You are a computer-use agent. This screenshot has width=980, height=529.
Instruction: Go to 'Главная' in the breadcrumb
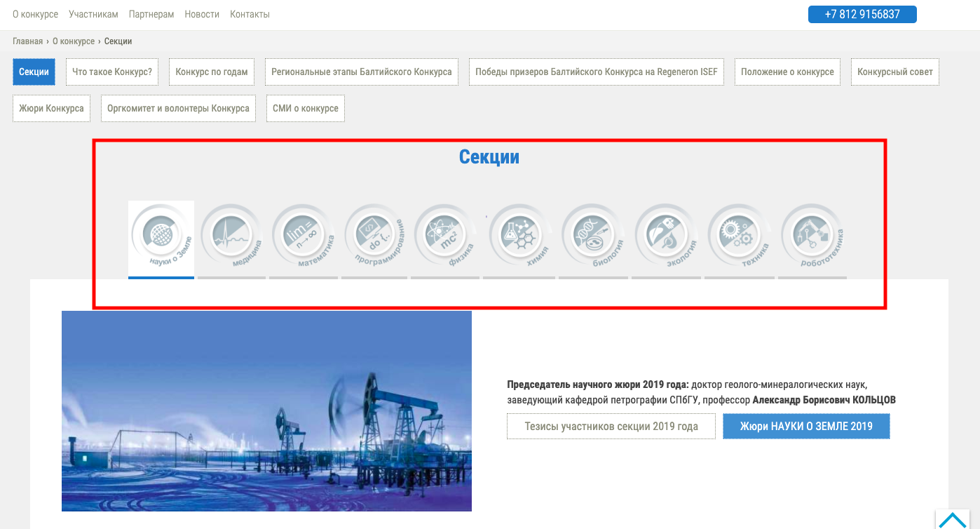[x=27, y=41]
